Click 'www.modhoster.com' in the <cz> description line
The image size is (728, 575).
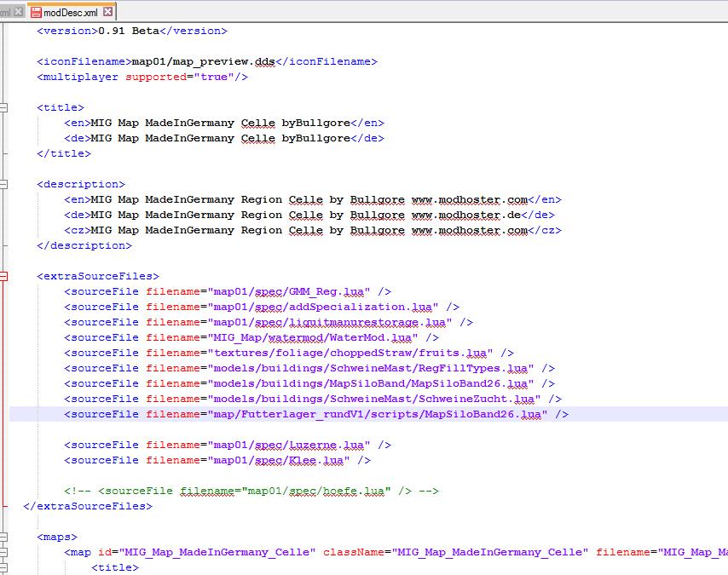470,230
